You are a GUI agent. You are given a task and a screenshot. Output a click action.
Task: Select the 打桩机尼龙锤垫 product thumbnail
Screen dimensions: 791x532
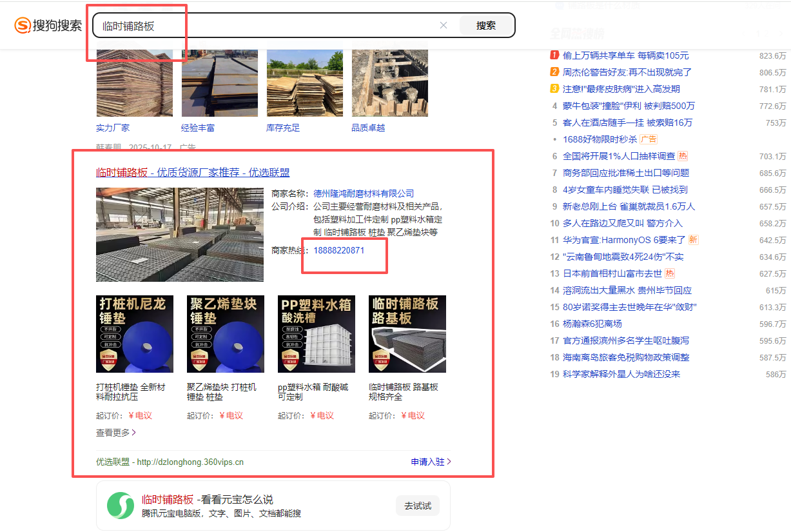135,334
